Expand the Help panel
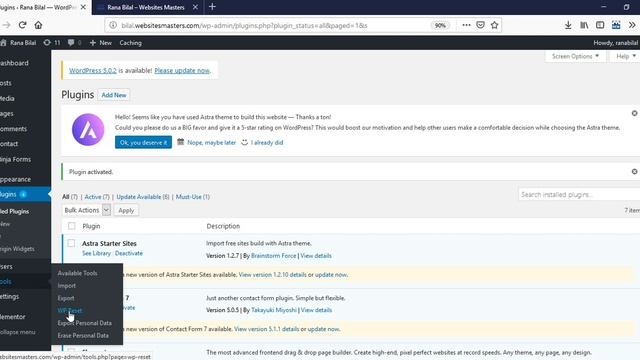Viewport: 640px width, 360px height. [x=625, y=56]
